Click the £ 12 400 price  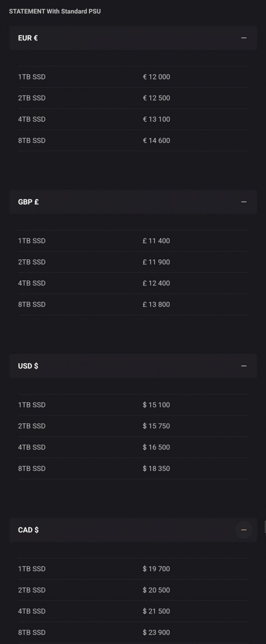click(x=156, y=283)
